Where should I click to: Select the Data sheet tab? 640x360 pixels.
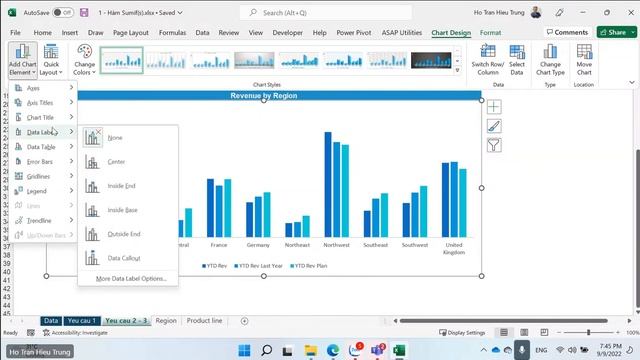point(51,321)
